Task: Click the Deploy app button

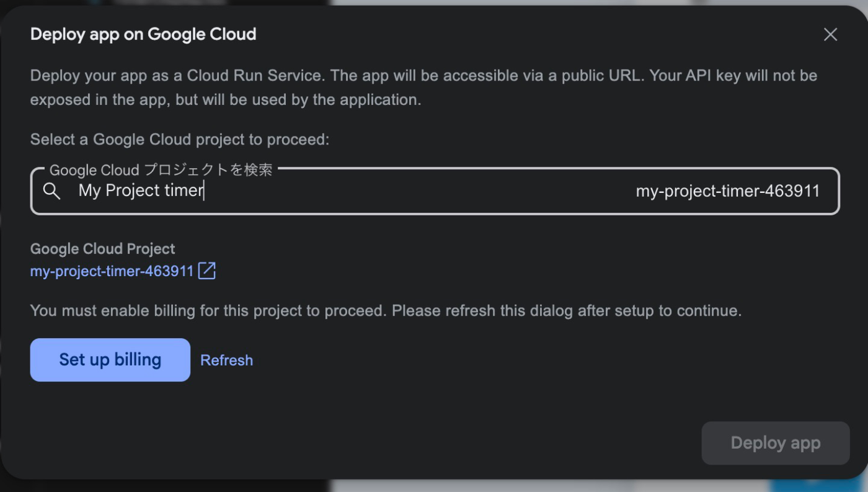Action: 776,443
